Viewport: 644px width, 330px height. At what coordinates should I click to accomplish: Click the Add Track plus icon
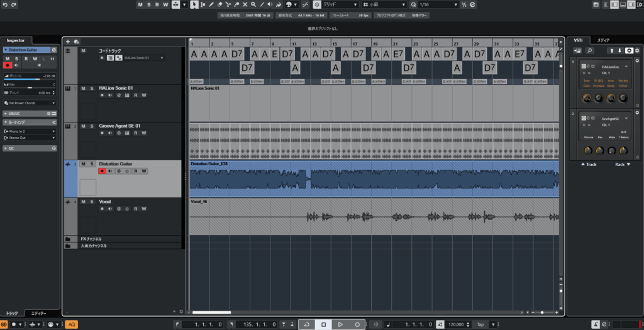pyautogui.click(x=68, y=41)
